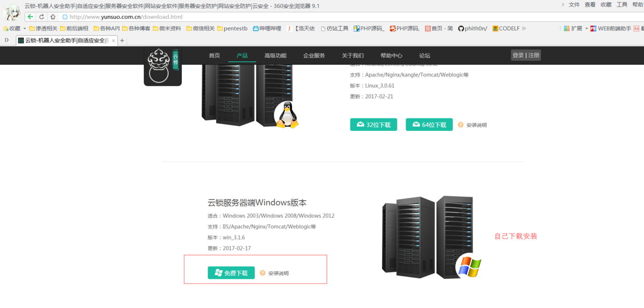Click the 免费下载 Windows download button
Viewport: 644px width, 308px height.
click(x=231, y=273)
